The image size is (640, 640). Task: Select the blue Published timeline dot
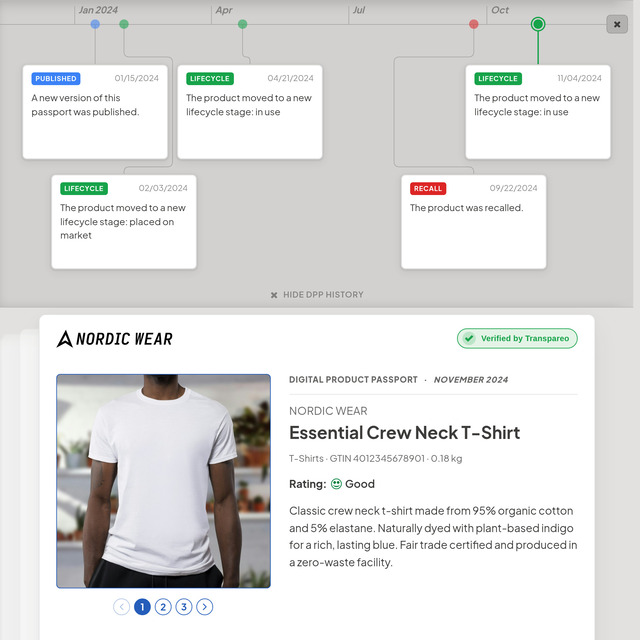click(95, 24)
